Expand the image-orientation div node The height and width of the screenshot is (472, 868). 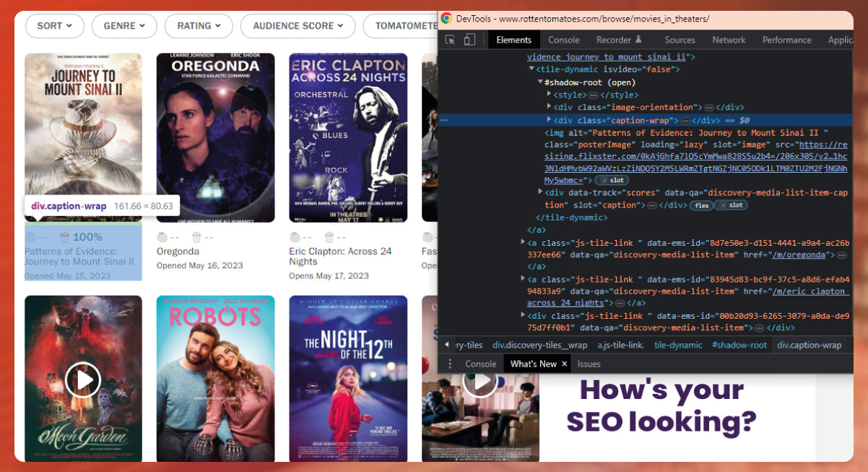click(x=549, y=108)
